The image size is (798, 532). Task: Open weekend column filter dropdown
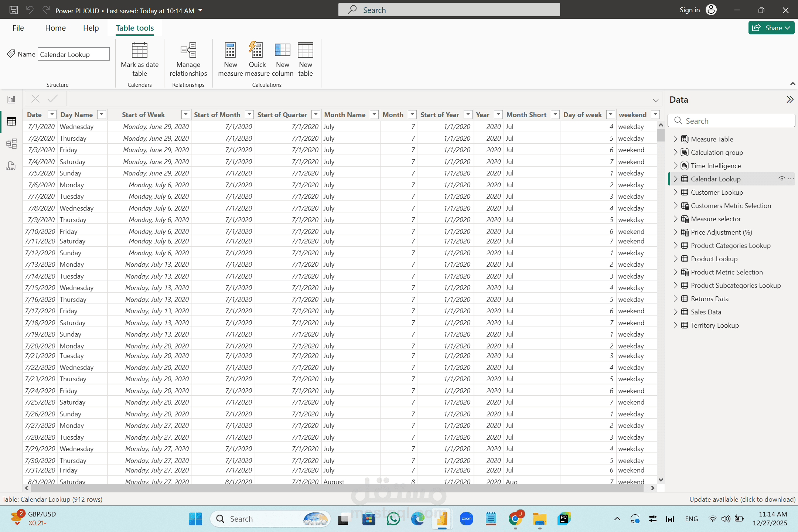pos(655,115)
